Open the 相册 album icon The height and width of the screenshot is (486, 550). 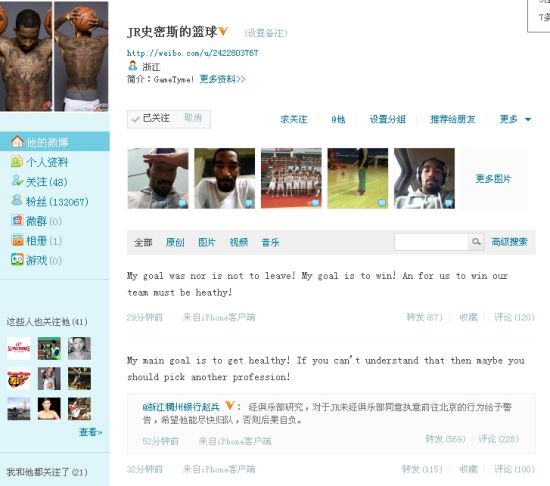coord(17,240)
